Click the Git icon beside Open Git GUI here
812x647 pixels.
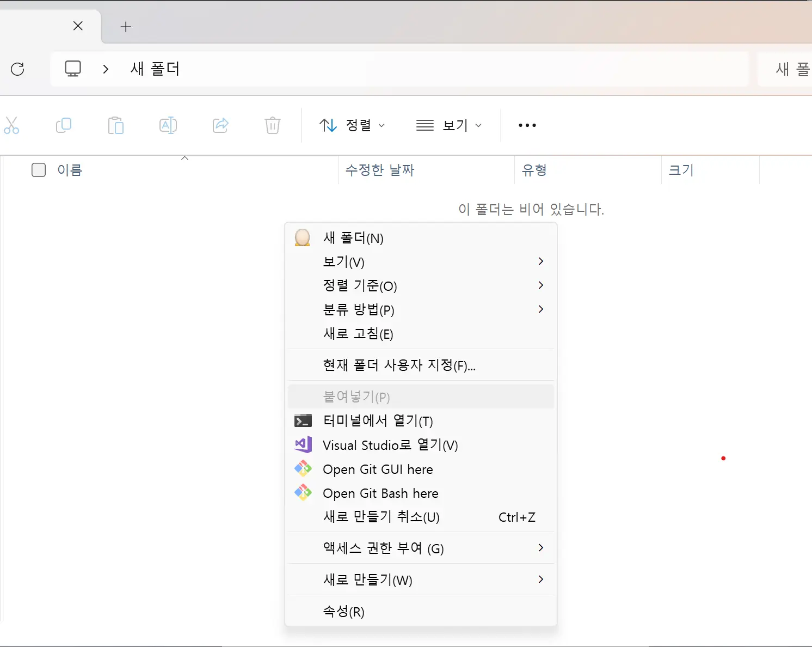(x=303, y=468)
